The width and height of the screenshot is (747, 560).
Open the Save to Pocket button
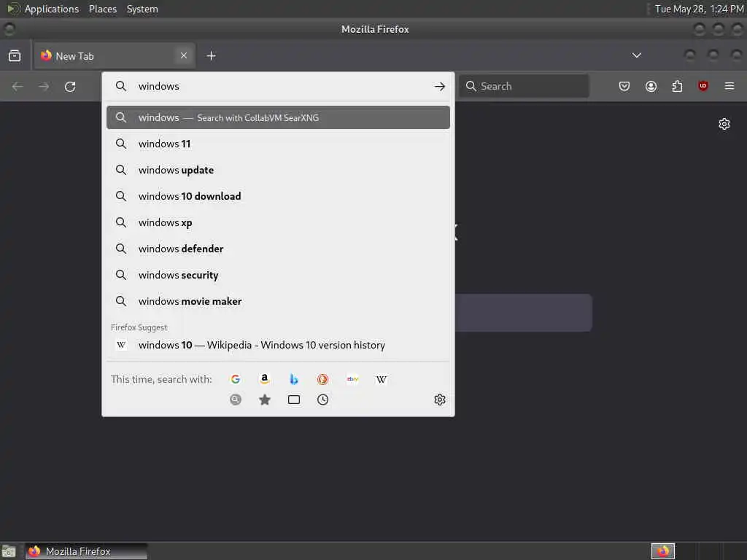(x=624, y=86)
